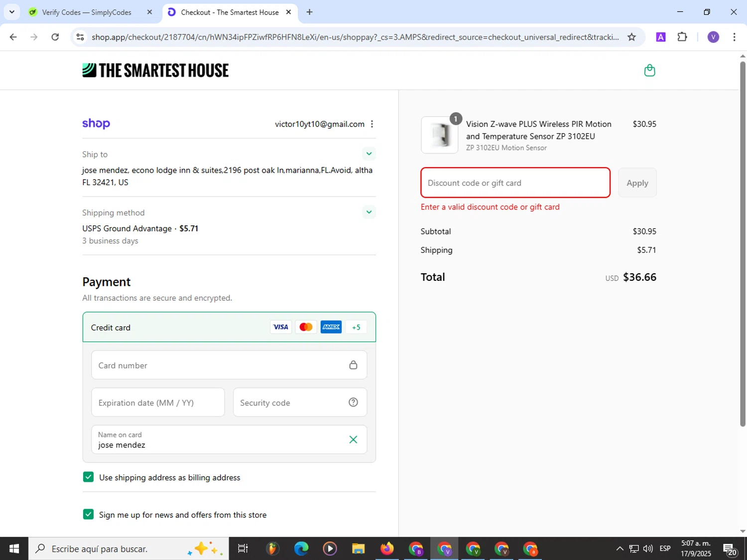The width and height of the screenshot is (747, 560).
Task: Open the tab search dropdown arrow
Action: (x=11, y=12)
